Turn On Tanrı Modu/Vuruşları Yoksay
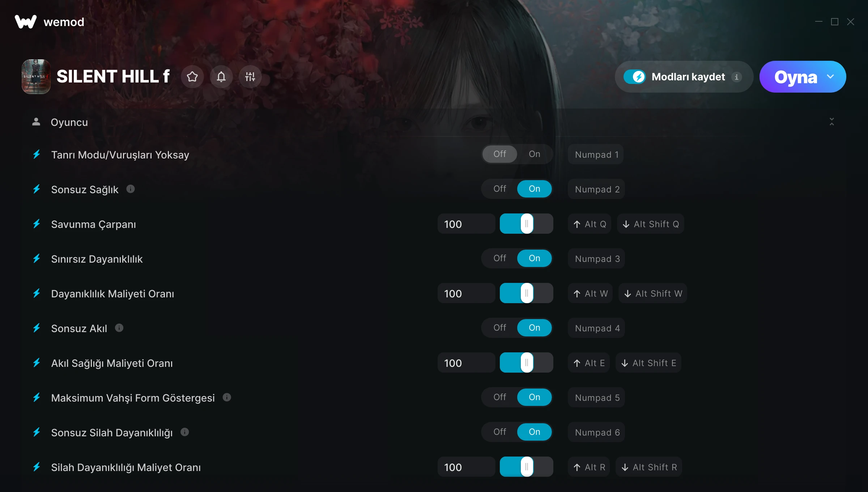868x492 pixels. coord(535,154)
